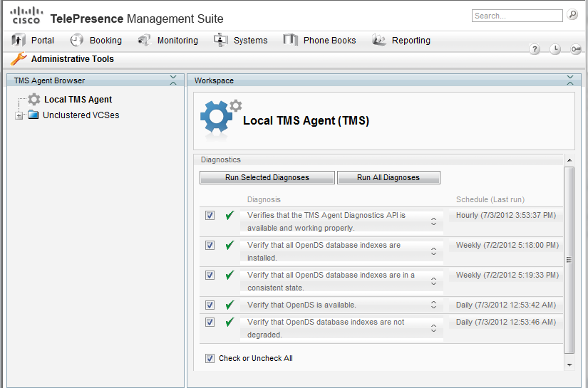Click the Portal menu icon

click(19, 40)
